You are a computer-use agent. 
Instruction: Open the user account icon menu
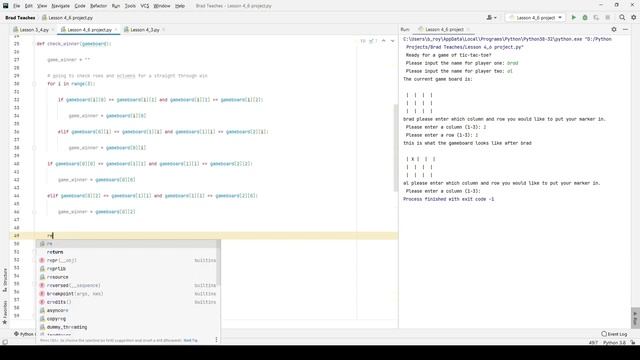click(491, 18)
